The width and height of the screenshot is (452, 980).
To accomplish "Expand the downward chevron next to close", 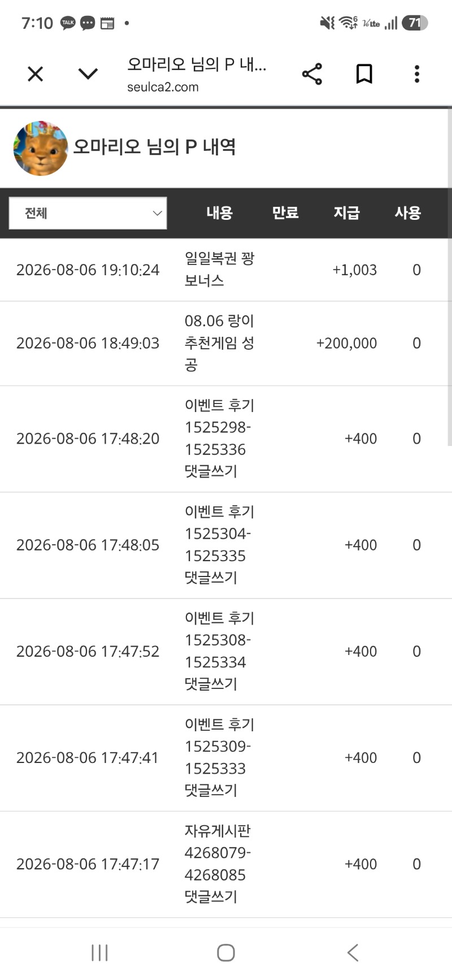I will [88, 74].
